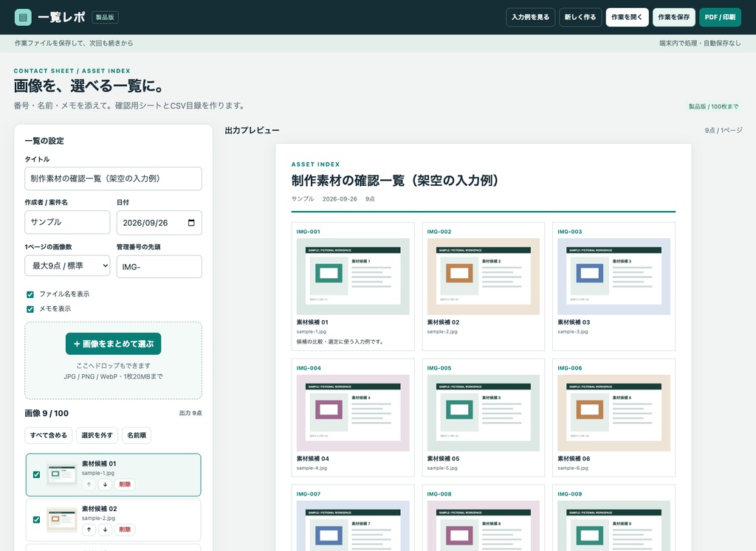Click すべて含める button
Image resolution: width=756 pixels, height=551 pixels.
point(49,435)
